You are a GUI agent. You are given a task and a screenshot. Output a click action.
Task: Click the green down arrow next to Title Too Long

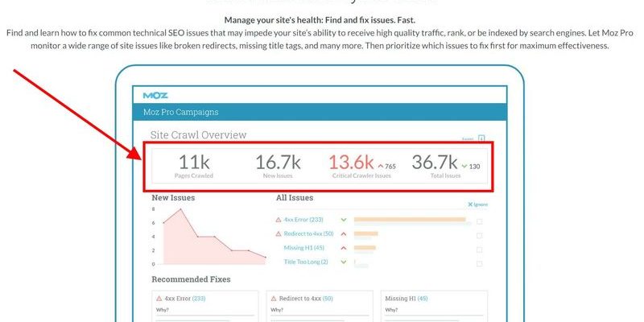coord(344,262)
